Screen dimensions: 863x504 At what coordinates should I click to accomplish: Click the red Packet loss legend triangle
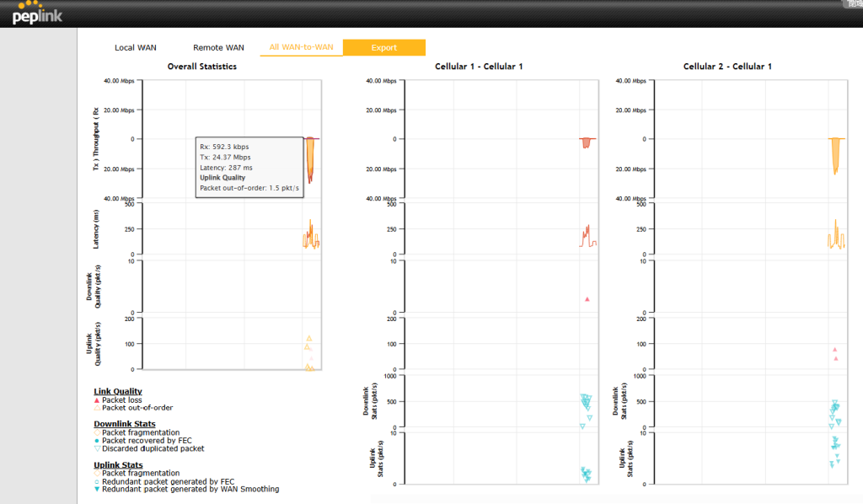(x=97, y=399)
